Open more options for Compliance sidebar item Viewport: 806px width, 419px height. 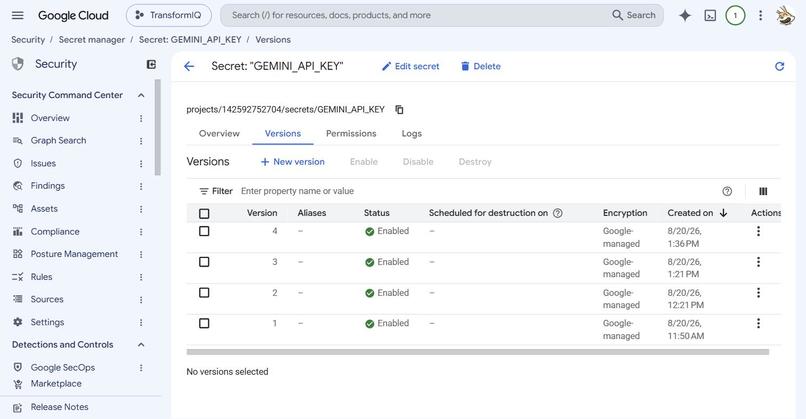[141, 232]
